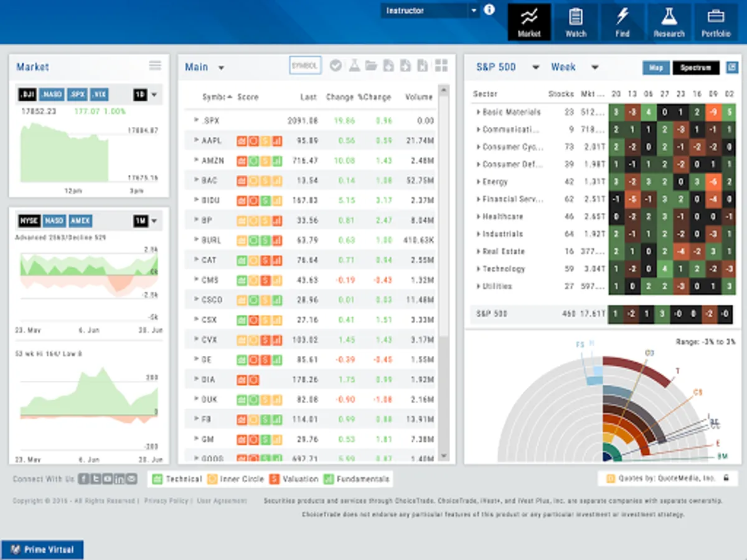
Task: Click the lock icon beside QuoteMedia
Action: (726, 478)
